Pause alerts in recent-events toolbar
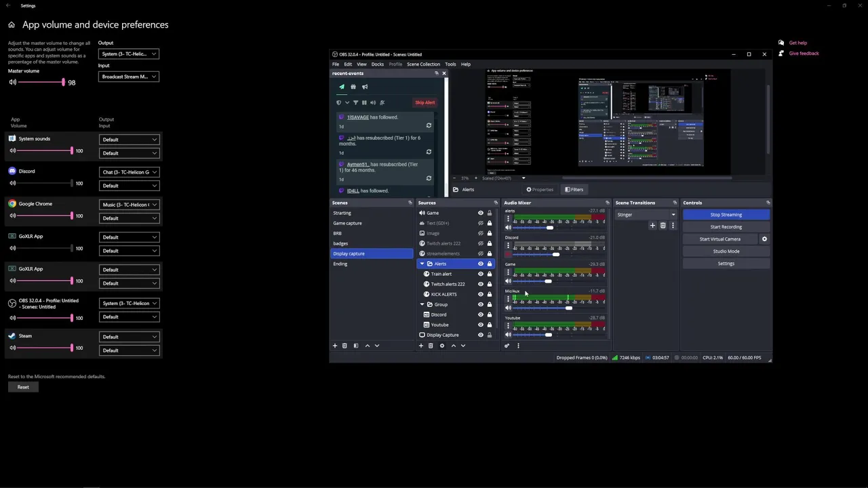Screen dimensions: 868x488 click(364, 102)
